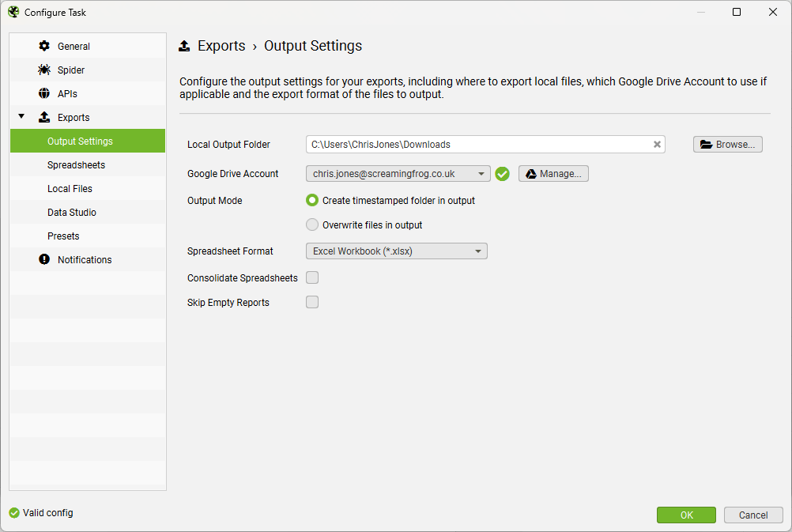This screenshot has height=532, width=792.
Task: Maximize the Configure Task window
Action: point(737,12)
